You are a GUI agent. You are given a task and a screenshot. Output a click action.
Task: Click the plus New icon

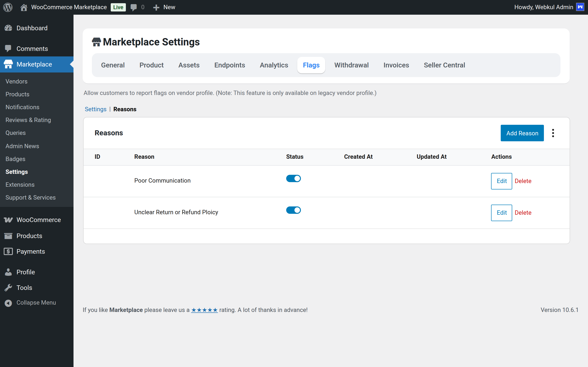156,7
